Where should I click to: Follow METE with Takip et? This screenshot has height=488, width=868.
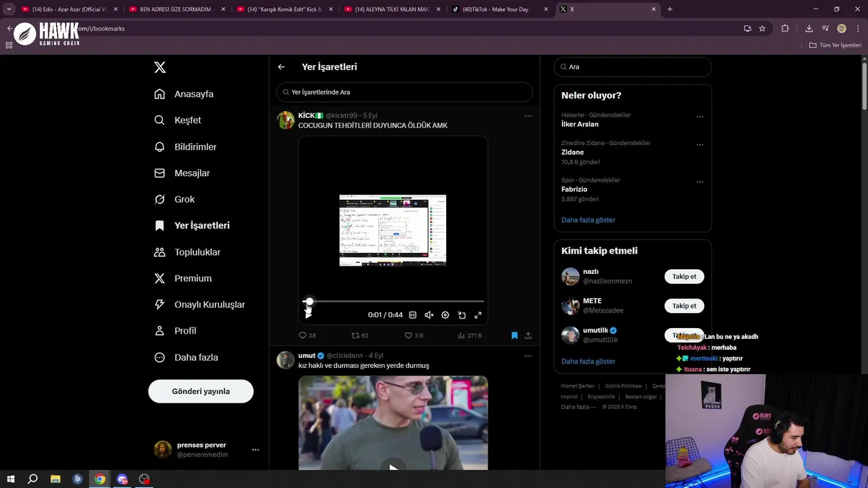click(684, 306)
